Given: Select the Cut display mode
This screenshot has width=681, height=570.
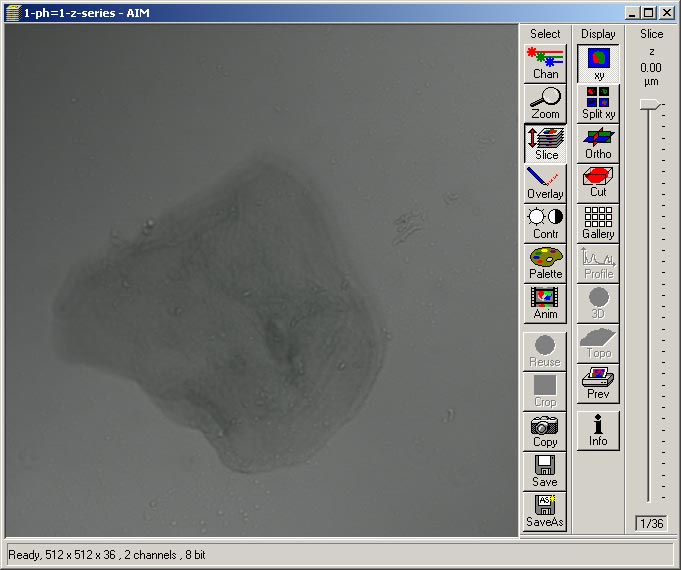Looking at the screenshot, I should (598, 184).
